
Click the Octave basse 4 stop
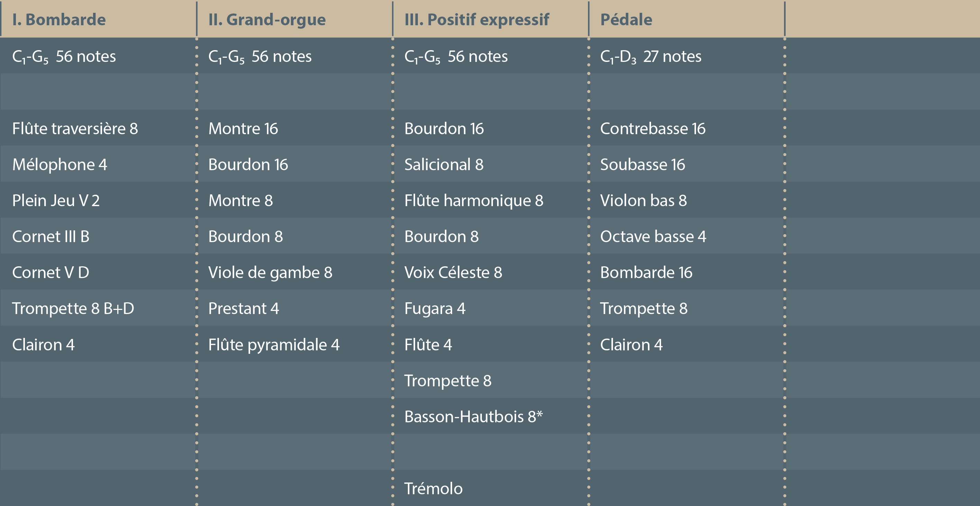(653, 237)
